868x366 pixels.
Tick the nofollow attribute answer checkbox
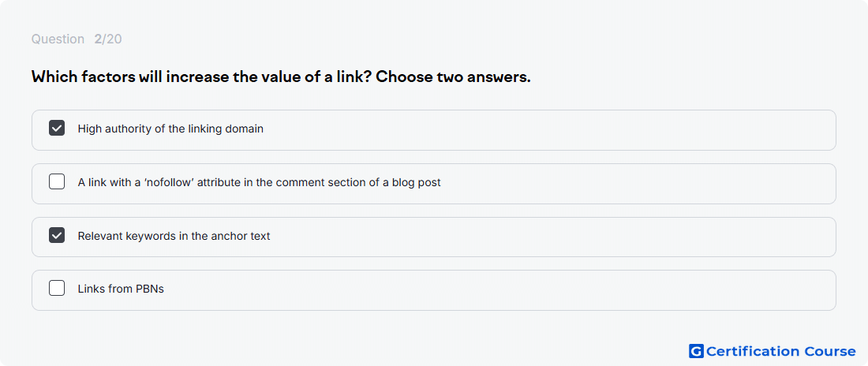(57, 181)
